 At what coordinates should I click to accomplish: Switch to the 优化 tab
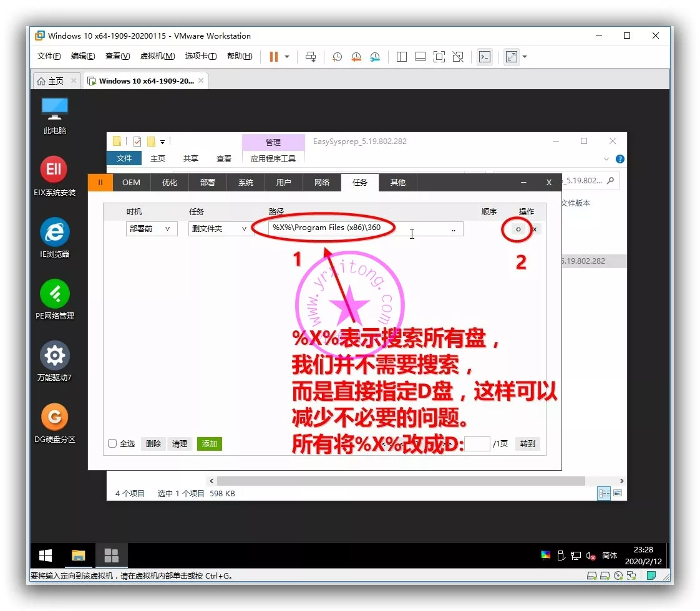pyautogui.click(x=170, y=183)
